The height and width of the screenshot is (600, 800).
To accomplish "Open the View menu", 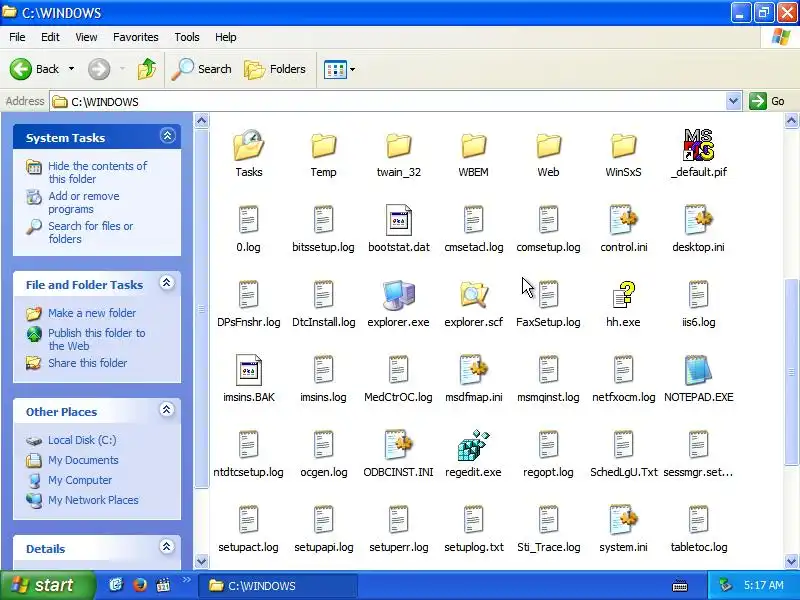I will point(86,37).
